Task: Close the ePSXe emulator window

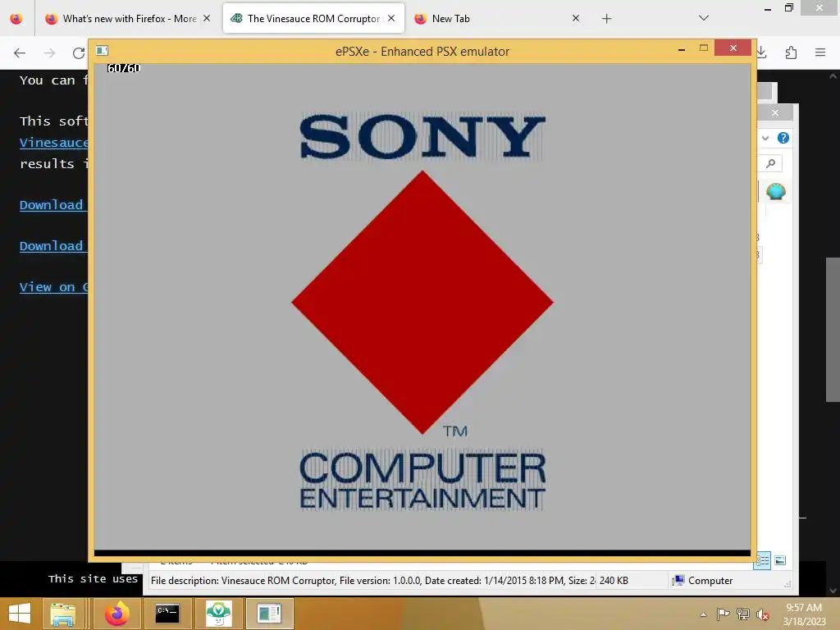Action: click(733, 48)
